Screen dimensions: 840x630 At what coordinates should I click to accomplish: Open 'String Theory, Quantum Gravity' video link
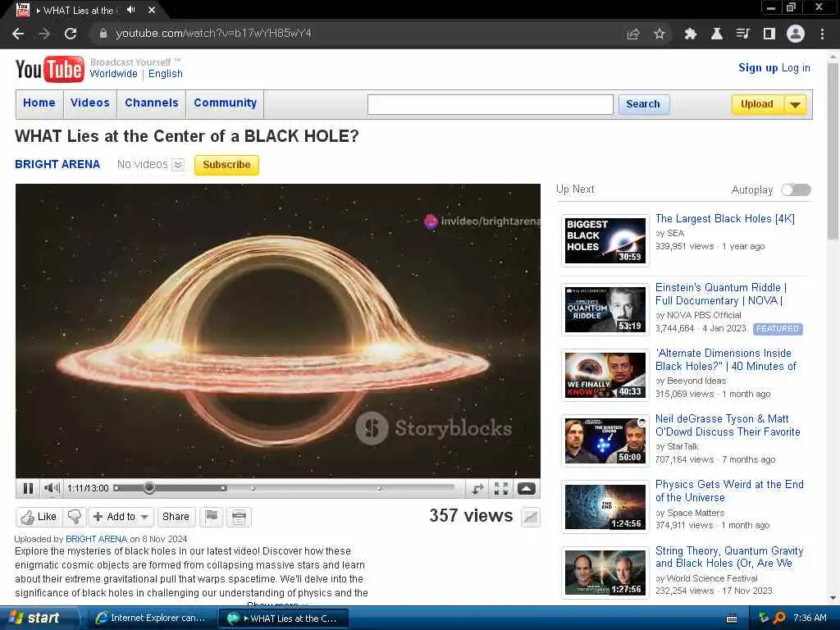[729, 557]
